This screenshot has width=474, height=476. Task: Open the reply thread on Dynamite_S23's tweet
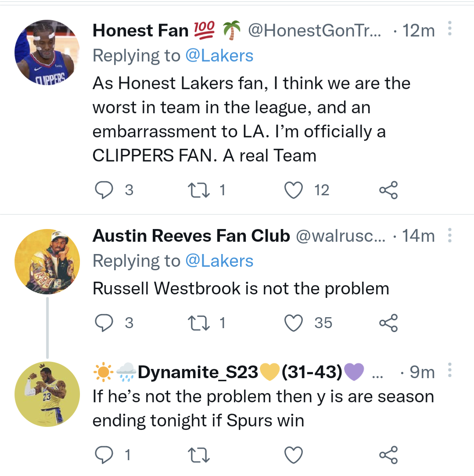pos(104,455)
